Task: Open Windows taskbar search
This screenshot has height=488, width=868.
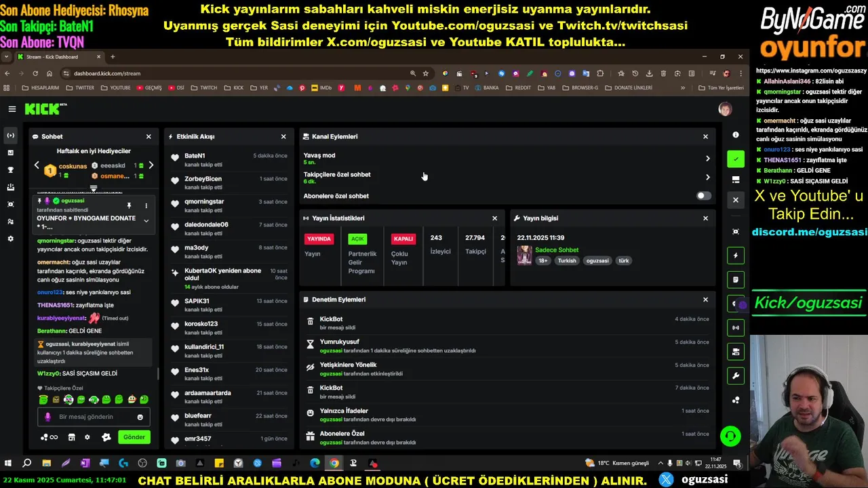Action: click(27, 464)
